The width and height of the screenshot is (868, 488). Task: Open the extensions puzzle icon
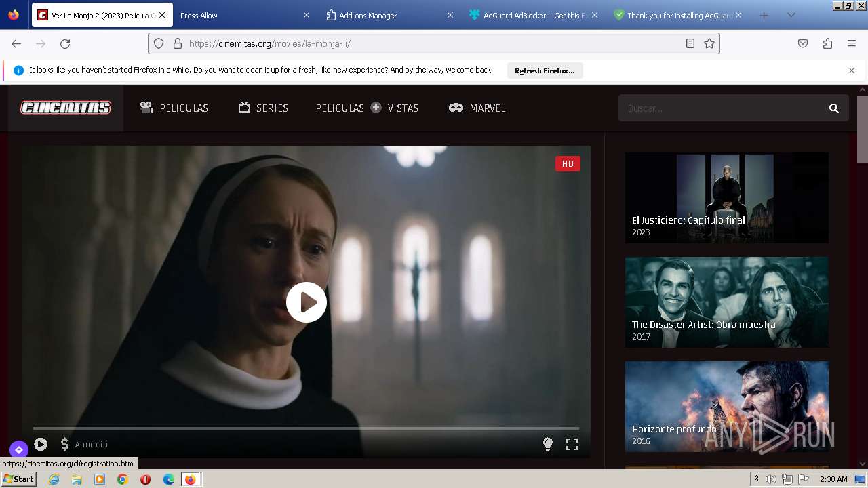827,43
